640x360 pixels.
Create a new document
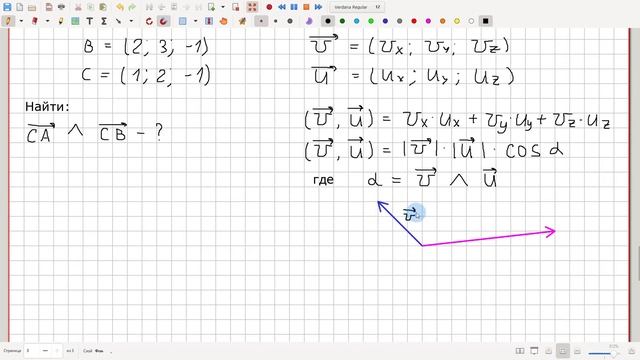click(20, 7)
